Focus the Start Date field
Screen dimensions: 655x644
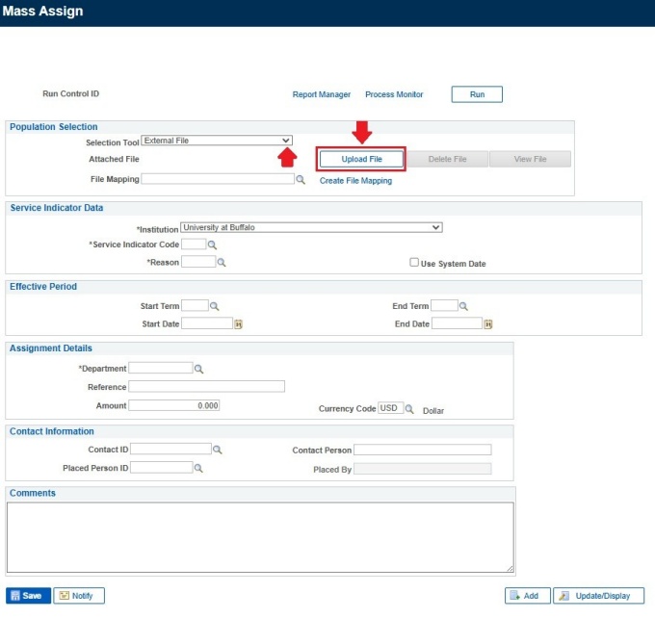[x=207, y=323]
